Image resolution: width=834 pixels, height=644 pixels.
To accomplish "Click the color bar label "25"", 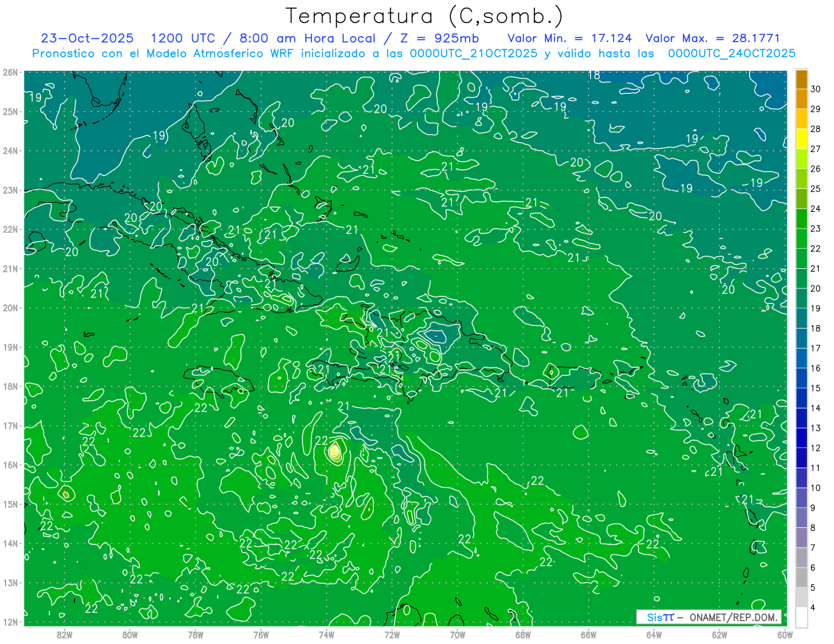I will point(817,188).
